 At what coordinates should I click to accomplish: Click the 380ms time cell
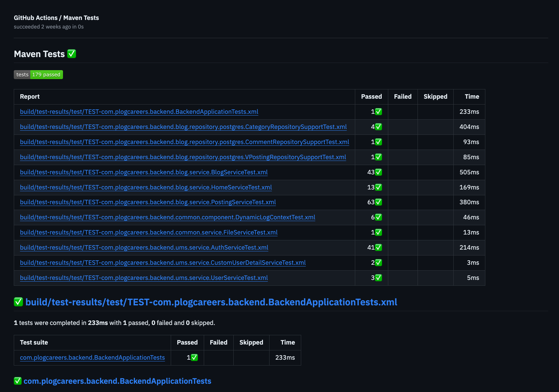[469, 202]
